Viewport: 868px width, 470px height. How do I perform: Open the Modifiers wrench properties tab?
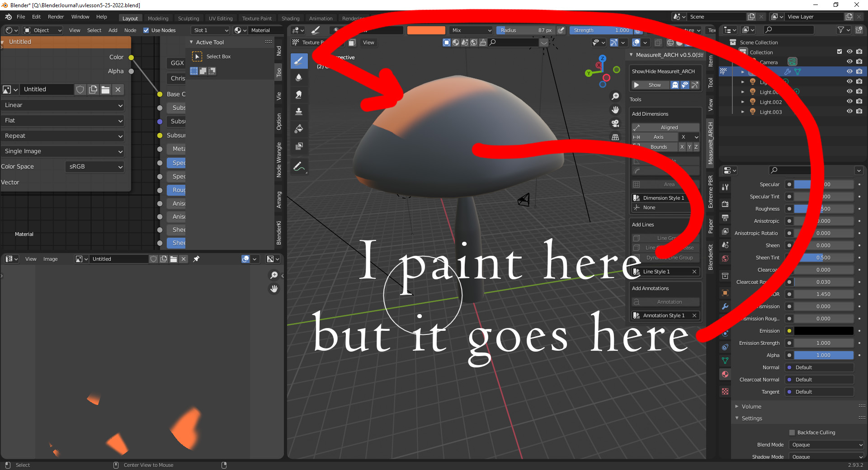(725, 306)
